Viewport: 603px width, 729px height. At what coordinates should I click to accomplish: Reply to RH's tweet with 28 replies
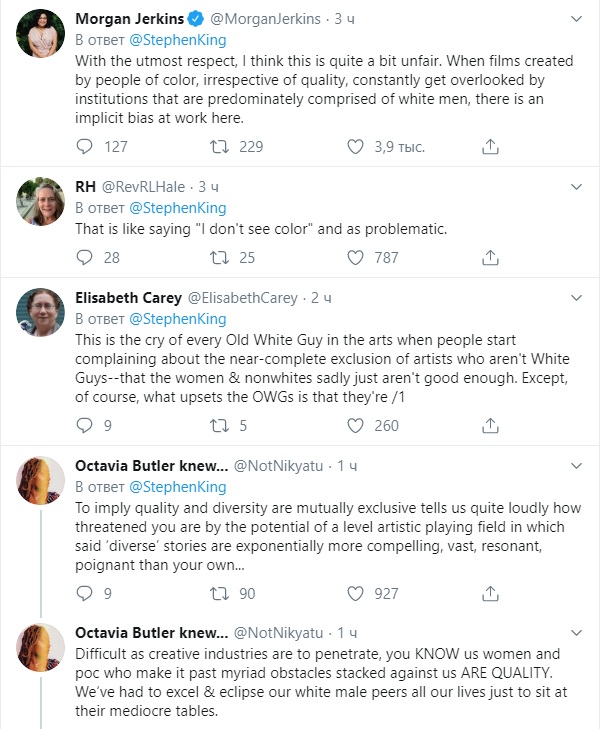pos(84,257)
